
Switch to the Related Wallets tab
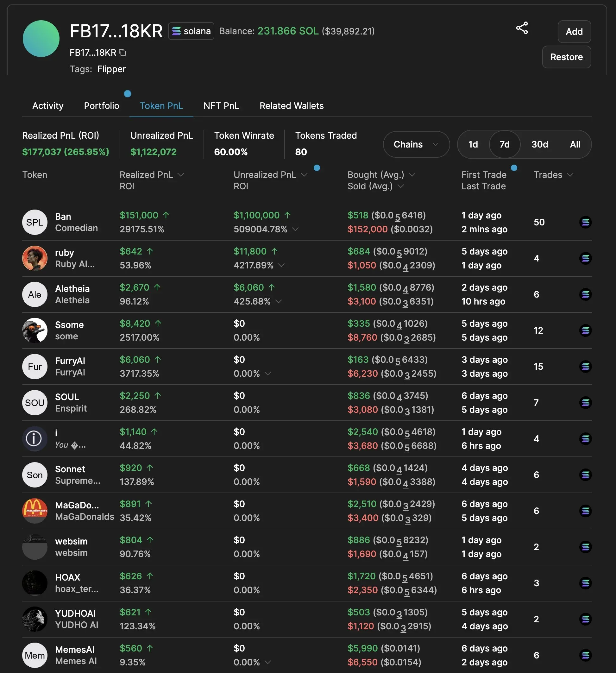291,106
